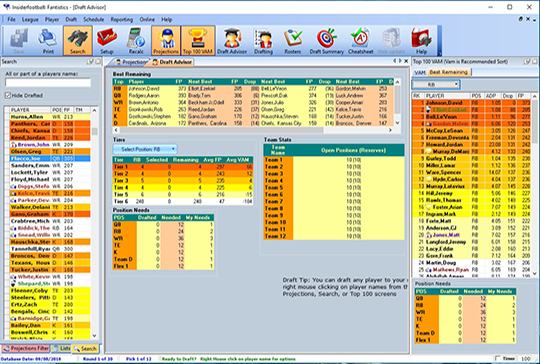This screenshot has width=540, height=364.
Task: Click WR row in center Position Needs
Action: point(163,238)
